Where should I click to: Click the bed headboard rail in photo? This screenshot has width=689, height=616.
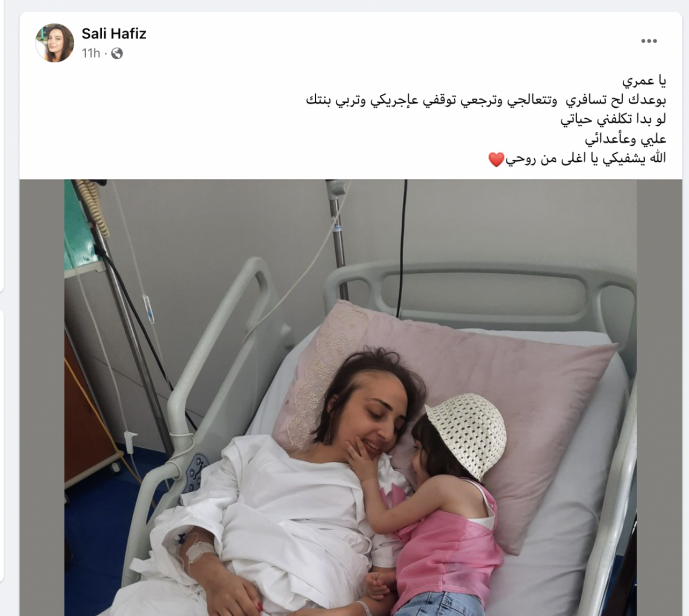point(481,290)
